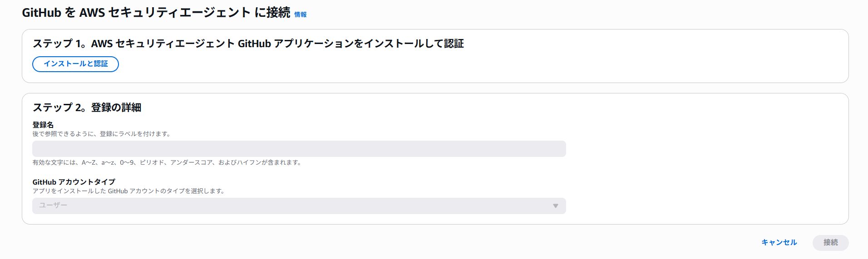
Task: Click 登録の詳細 text in the step 2 heading
Action: click(x=116, y=108)
